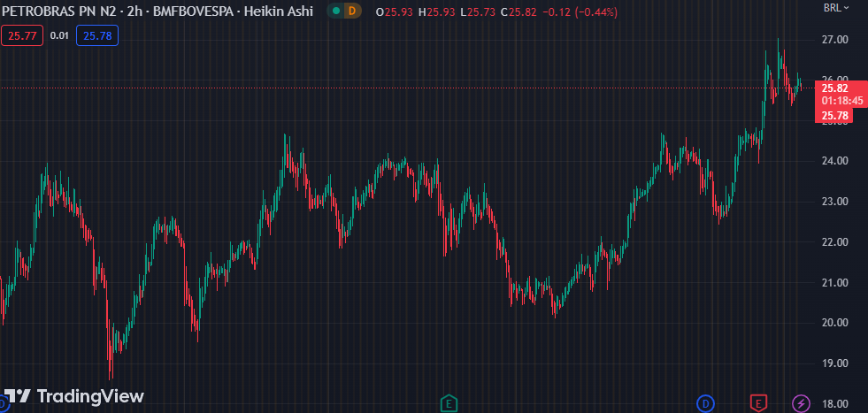The image size is (868, 413).
Task: Click the blue 25.78 buy button
Action: tap(97, 36)
